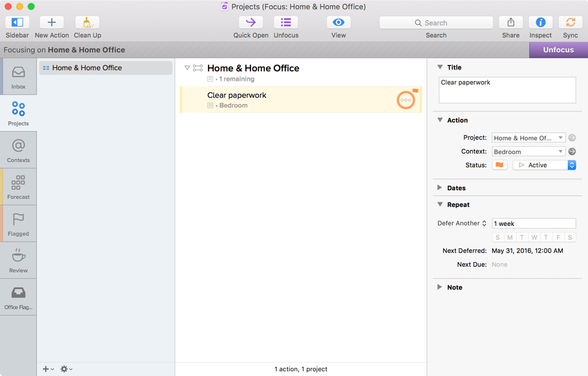The width and height of the screenshot is (588, 376).
Task: Expand the Note inspector section
Action: coord(439,287)
